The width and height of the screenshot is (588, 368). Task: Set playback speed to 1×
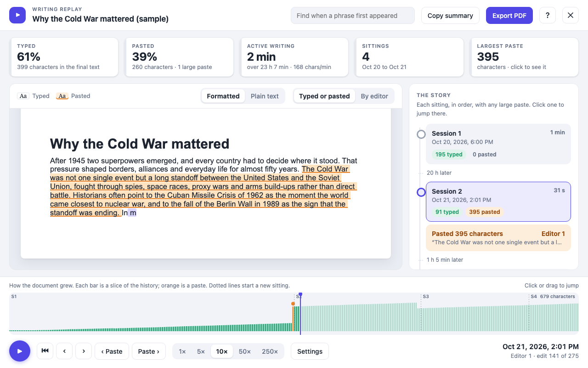pos(182,351)
